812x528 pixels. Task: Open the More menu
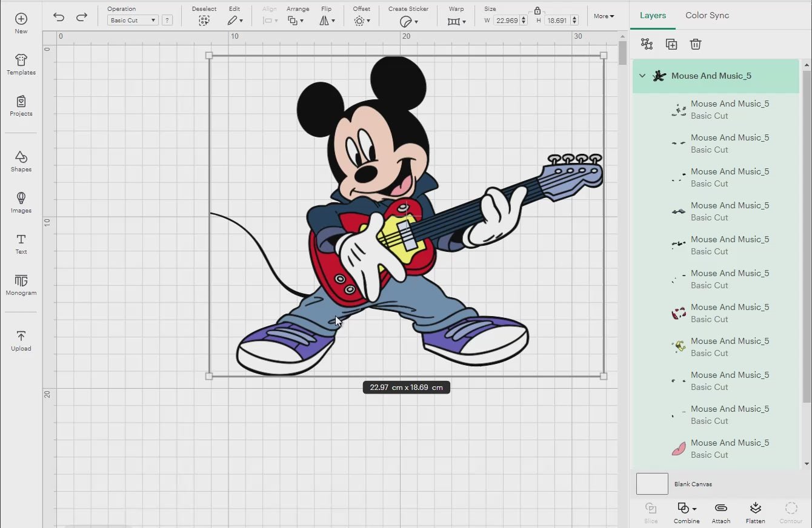pos(604,16)
